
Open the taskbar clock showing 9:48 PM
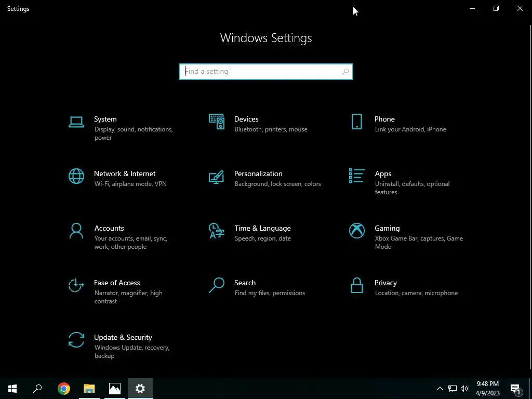(487, 389)
